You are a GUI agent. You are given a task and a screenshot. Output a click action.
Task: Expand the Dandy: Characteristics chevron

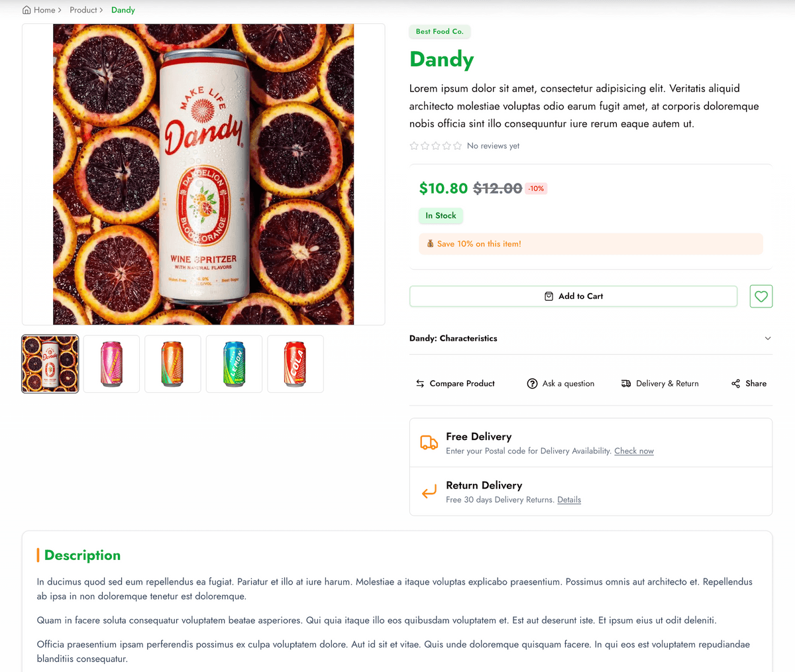pyautogui.click(x=768, y=339)
